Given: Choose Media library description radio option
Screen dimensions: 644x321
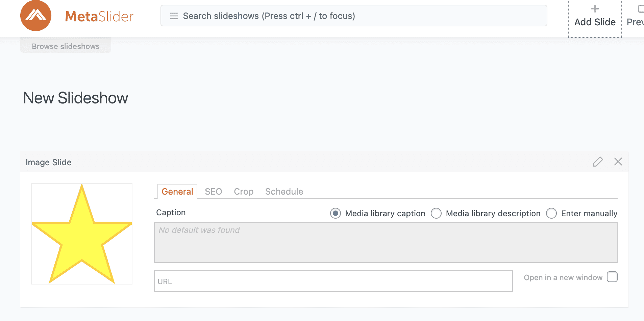Looking at the screenshot, I should [436, 214].
